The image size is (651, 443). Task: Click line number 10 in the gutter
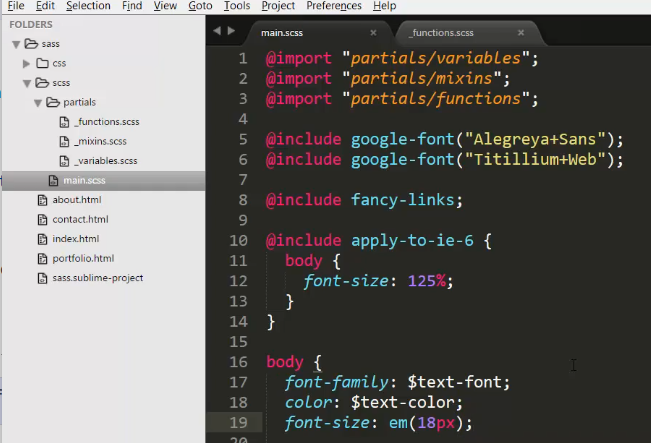click(x=238, y=241)
